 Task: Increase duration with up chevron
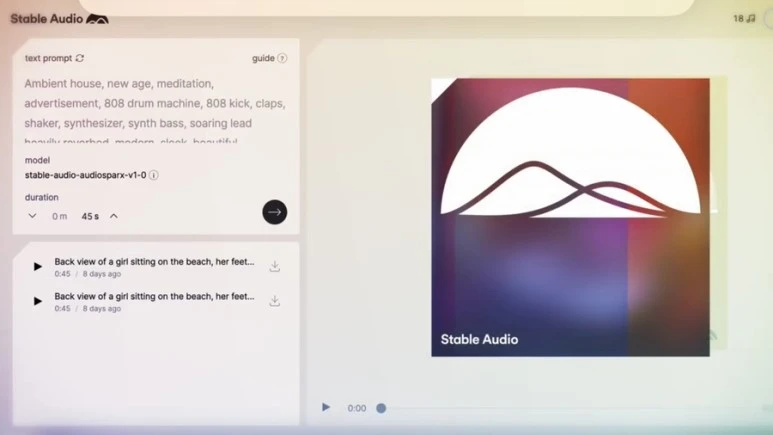click(114, 216)
